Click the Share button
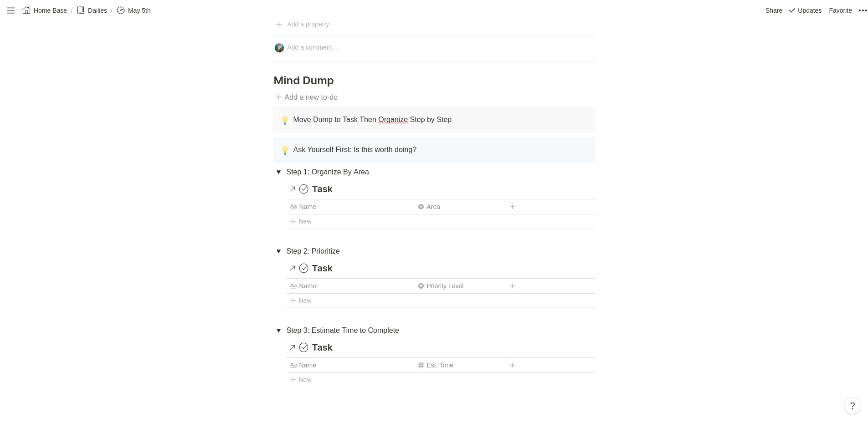This screenshot has height=428, width=868. [773, 10]
